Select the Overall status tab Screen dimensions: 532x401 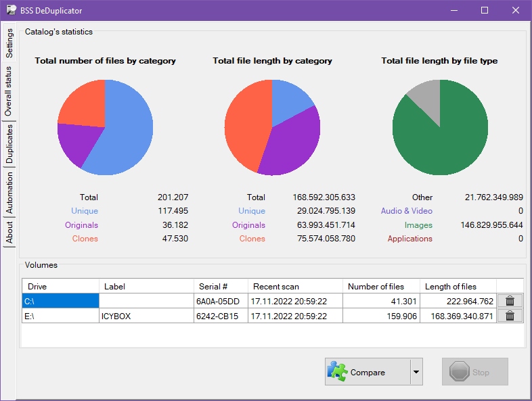(x=9, y=92)
